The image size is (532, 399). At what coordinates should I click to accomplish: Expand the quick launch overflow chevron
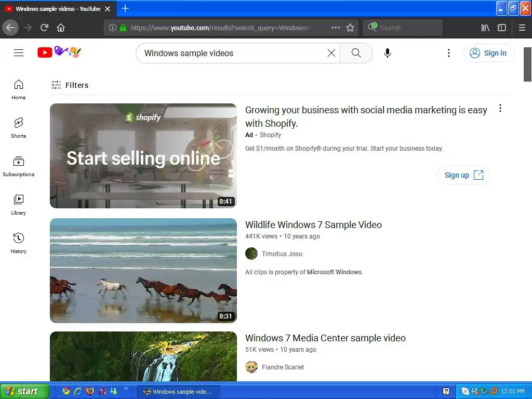pos(126,389)
